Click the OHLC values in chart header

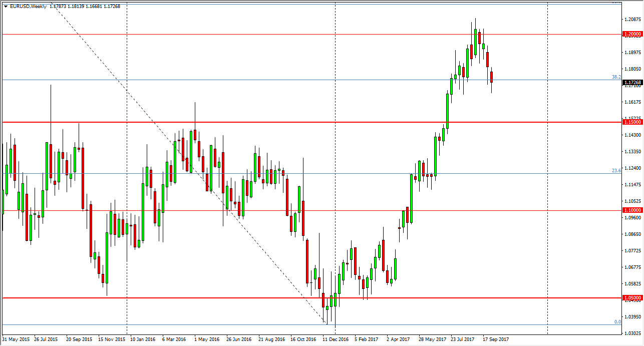85,7
